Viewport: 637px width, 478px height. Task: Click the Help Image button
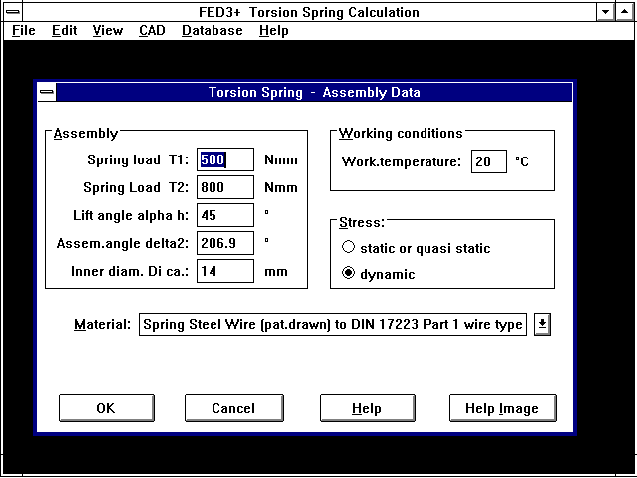tap(502, 408)
